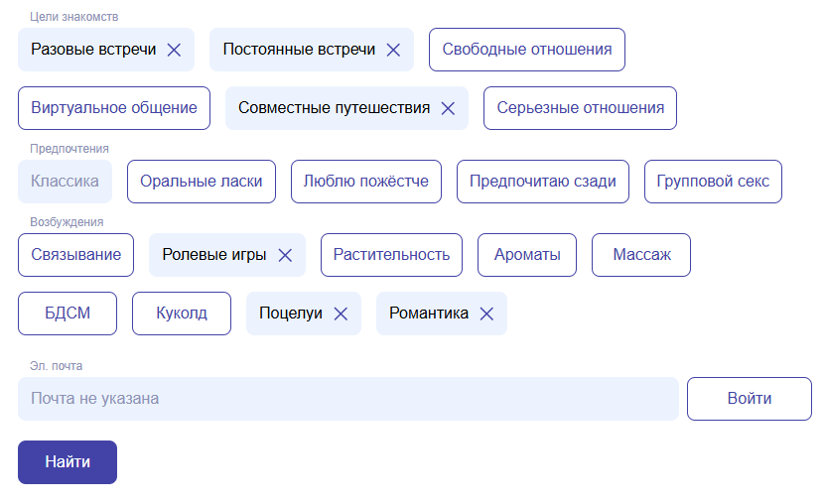Toggle the Связывание option
The image size is (824, 504).
click(x=75, y=255)
